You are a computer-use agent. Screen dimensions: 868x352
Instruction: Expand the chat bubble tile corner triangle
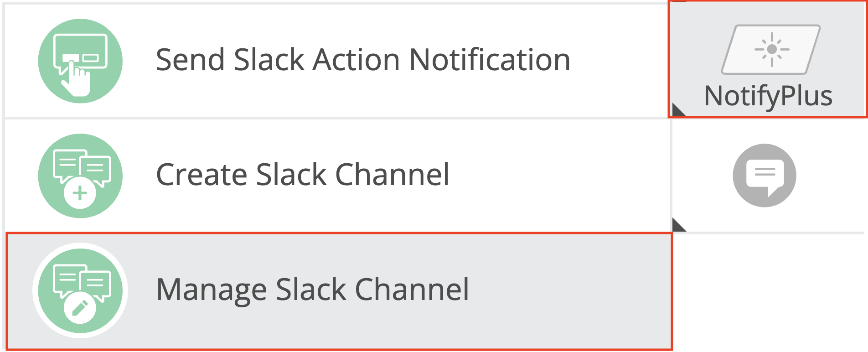[x=677, y=226]
